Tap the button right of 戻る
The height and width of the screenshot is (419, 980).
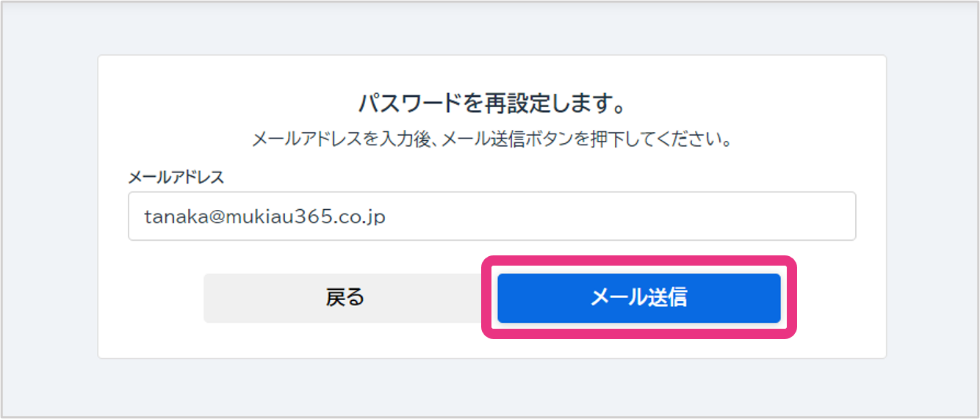[638, 297]
